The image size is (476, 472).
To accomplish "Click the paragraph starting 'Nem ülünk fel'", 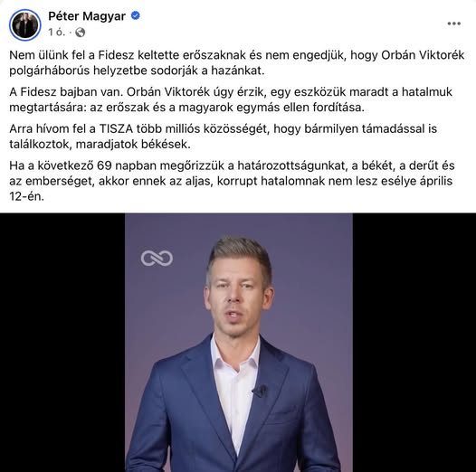I will tap(237, 62).
